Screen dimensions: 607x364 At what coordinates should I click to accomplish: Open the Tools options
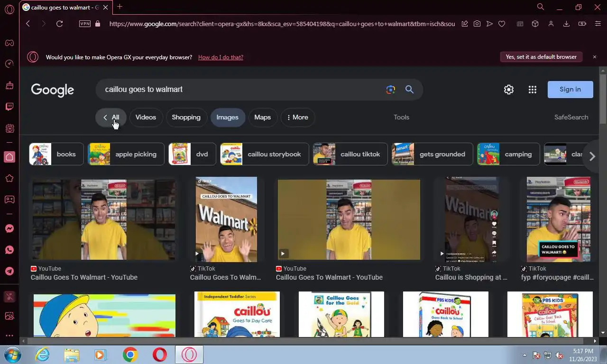401,118
